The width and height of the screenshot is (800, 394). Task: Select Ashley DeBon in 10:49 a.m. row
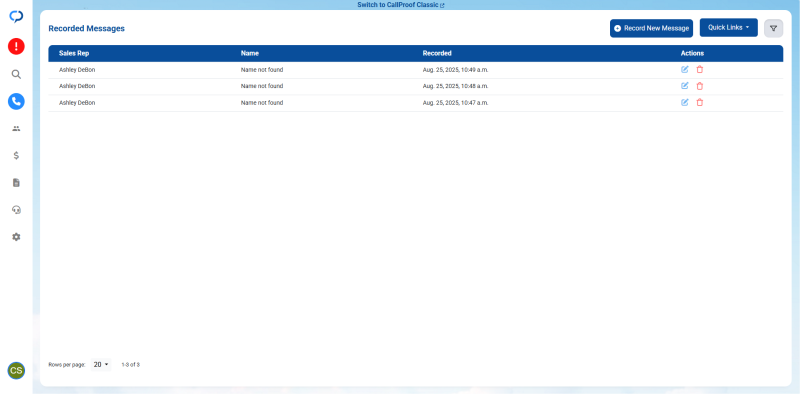pos(77,70)
